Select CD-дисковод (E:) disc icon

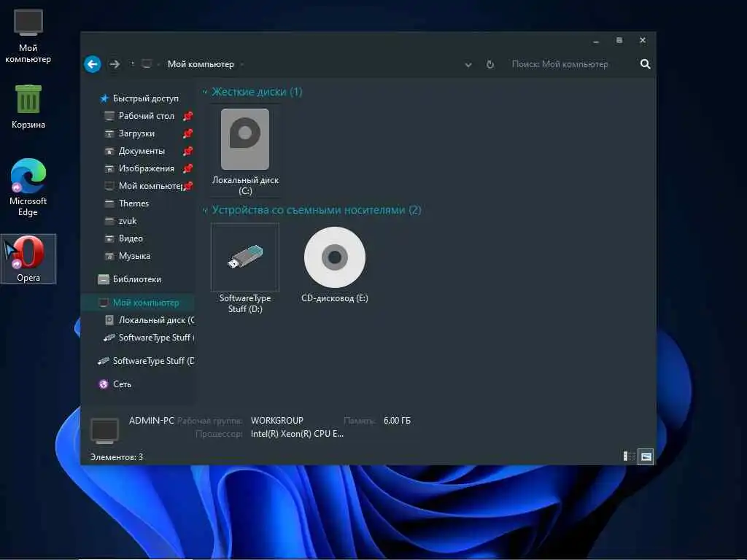click(x=334, y=265)
